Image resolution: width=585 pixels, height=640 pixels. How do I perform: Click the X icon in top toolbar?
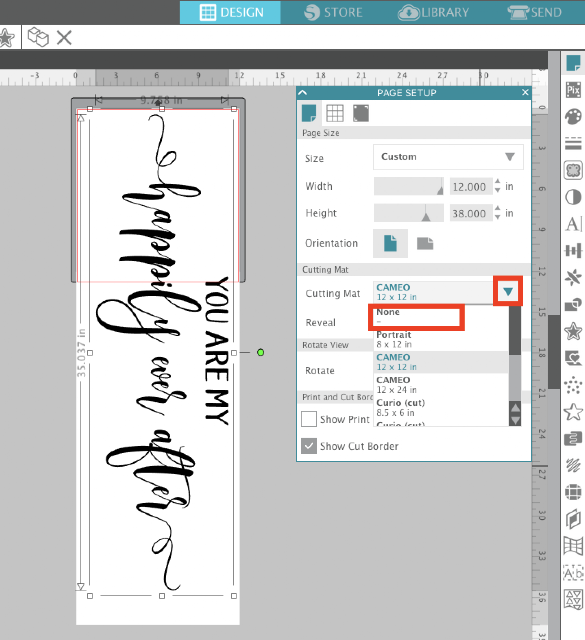64,38
